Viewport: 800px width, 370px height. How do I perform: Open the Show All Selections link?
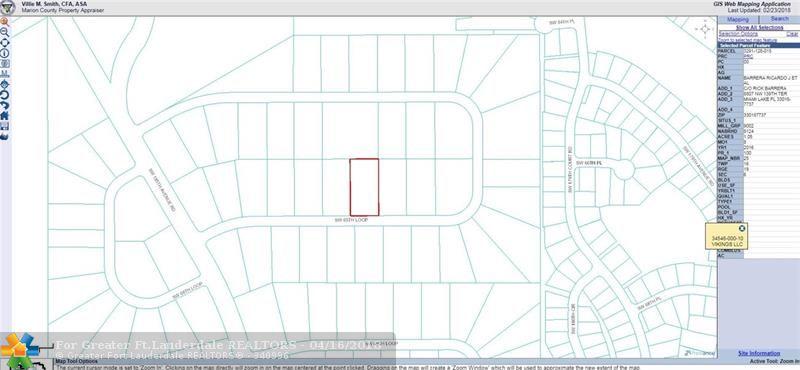click(x=759, y=28)
